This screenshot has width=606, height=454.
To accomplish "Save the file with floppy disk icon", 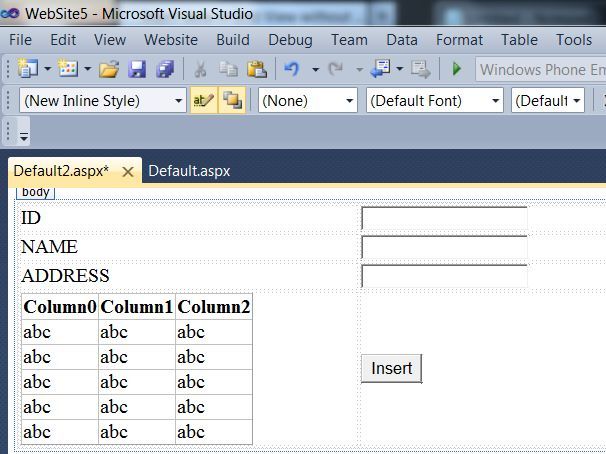I will coord(137,70).
